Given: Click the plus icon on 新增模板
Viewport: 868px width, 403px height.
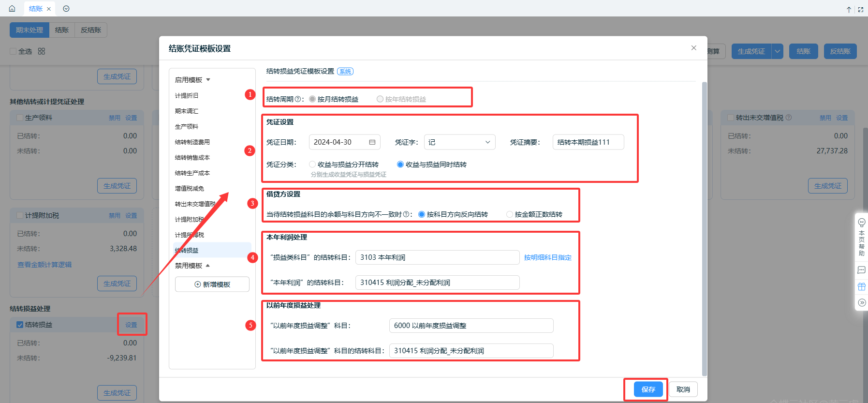Looking at the screenshot, I should [197, 284].
